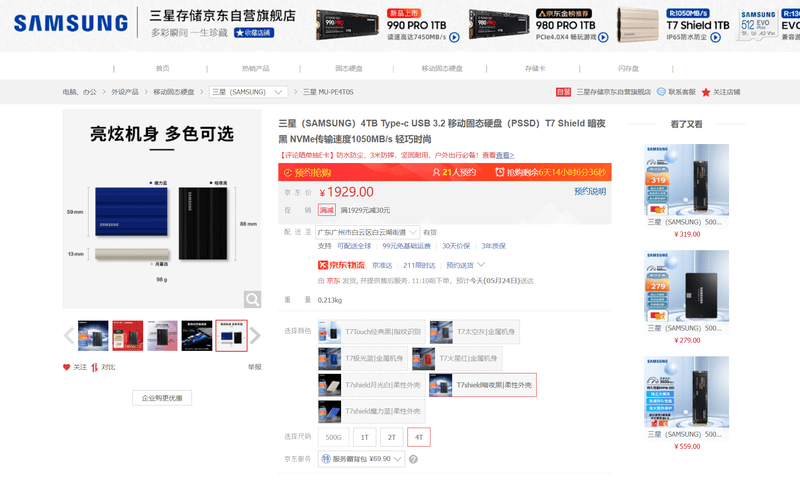Select the first product gallery thumbnail
The image size is (800, 480).
coord(93,336)
